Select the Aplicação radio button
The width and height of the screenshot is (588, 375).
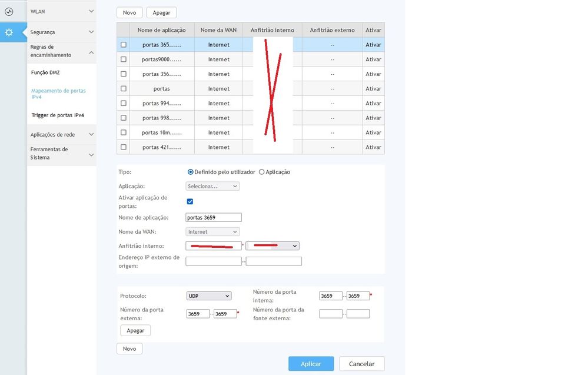coord(262,172)
